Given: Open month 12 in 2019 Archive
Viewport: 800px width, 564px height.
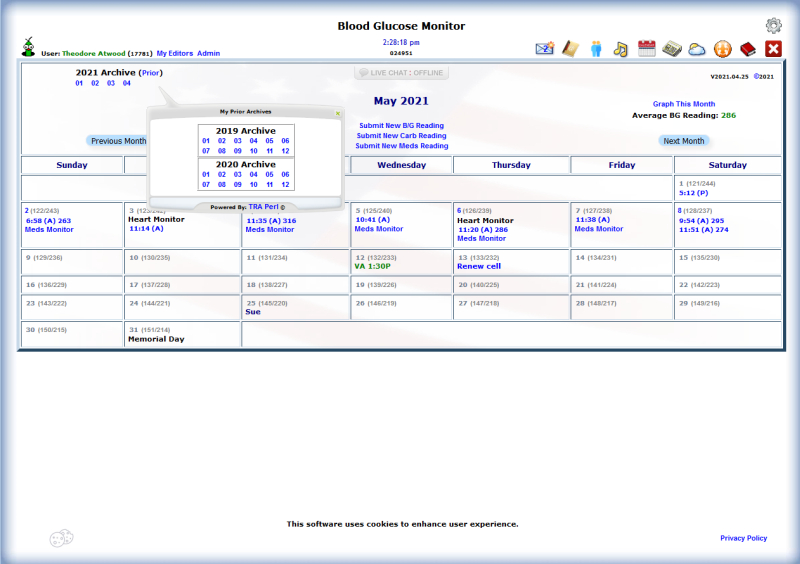Looking at the screenshot, I should click(285, 151).
